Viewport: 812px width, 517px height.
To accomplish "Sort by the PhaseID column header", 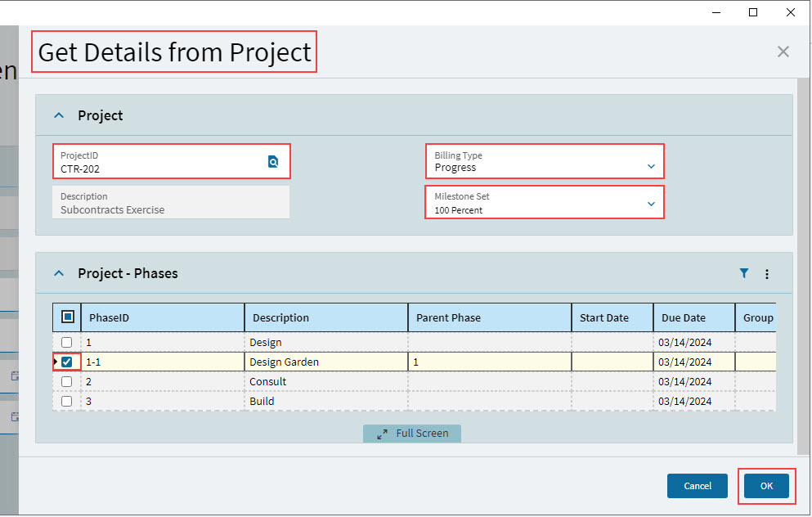I will 163,317.
